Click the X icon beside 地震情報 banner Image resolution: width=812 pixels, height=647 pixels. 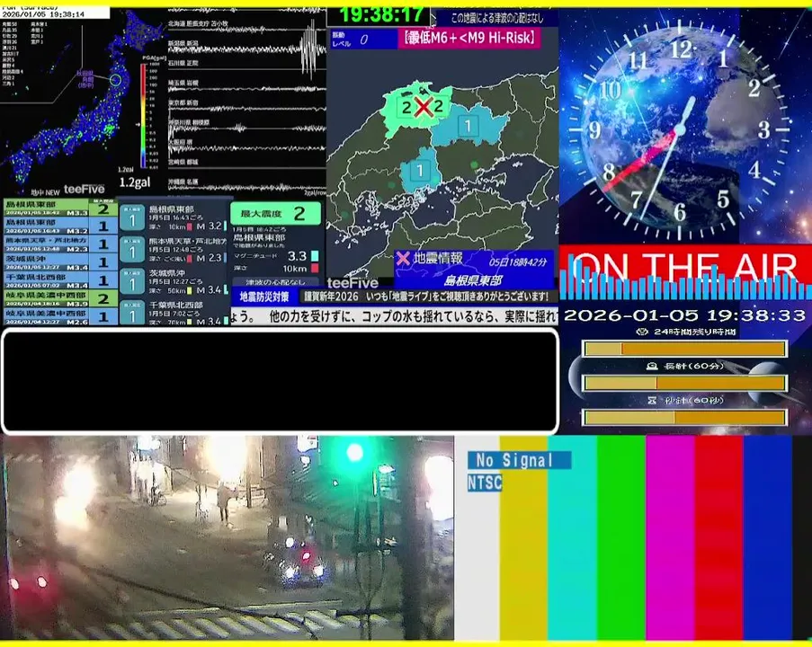[403, 258]
